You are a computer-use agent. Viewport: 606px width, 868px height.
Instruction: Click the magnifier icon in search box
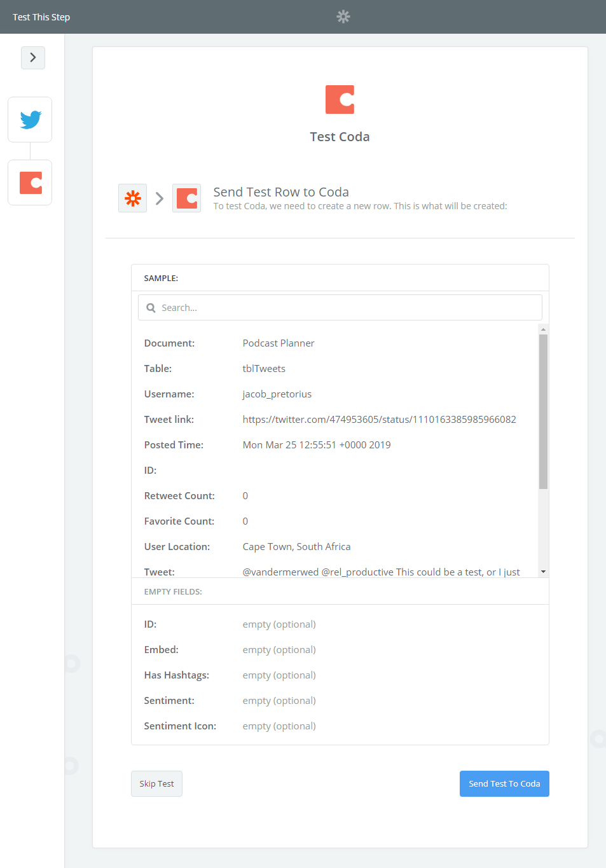click(151, 308)
